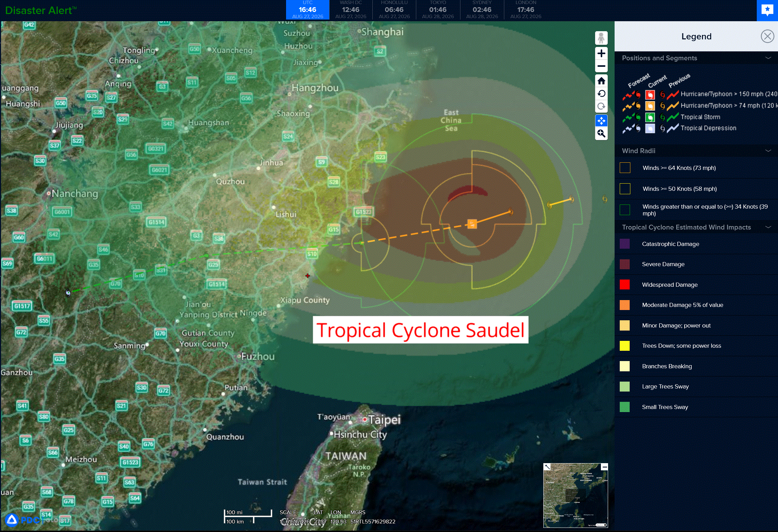The image size is (778, 532).
Task: Click the current Hurricane >150 mph legend icon
Action: (650, 95)
